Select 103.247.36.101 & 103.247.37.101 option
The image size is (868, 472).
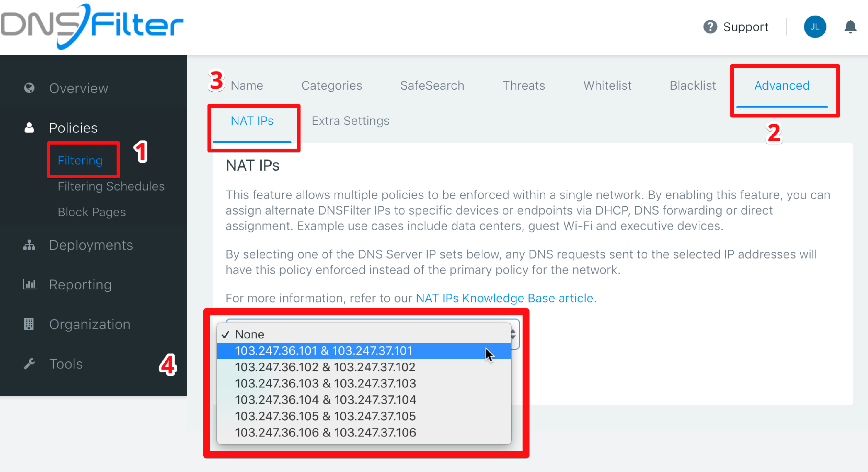click(x=364, y=351)
